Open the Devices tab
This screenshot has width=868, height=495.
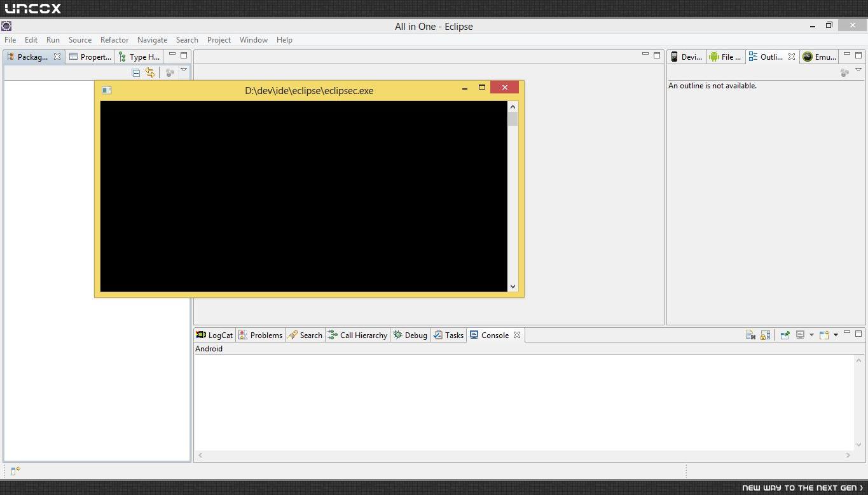pyautogui.click(x=687, y=57)
